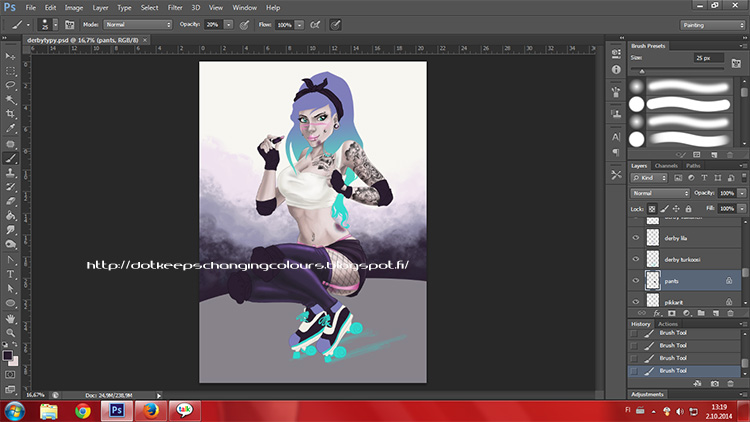
Task: Open the Filter menu
Action: (175, 8)
